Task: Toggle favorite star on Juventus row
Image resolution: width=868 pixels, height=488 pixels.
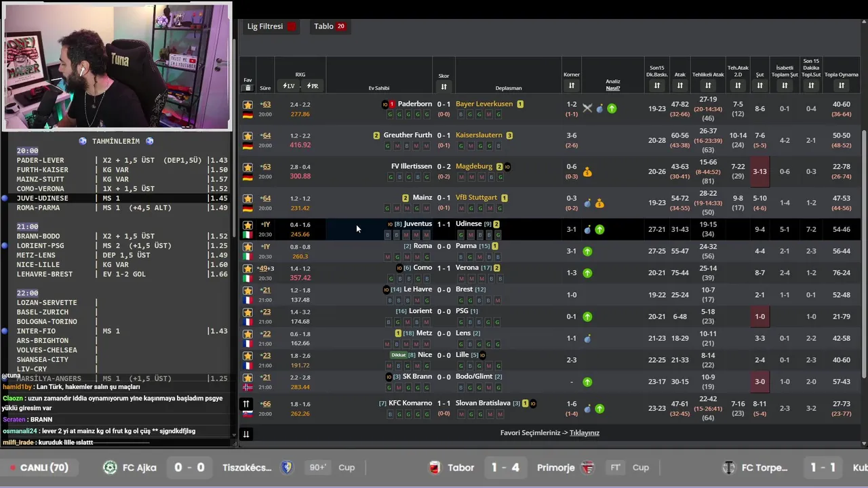Action: click(248, 225)
